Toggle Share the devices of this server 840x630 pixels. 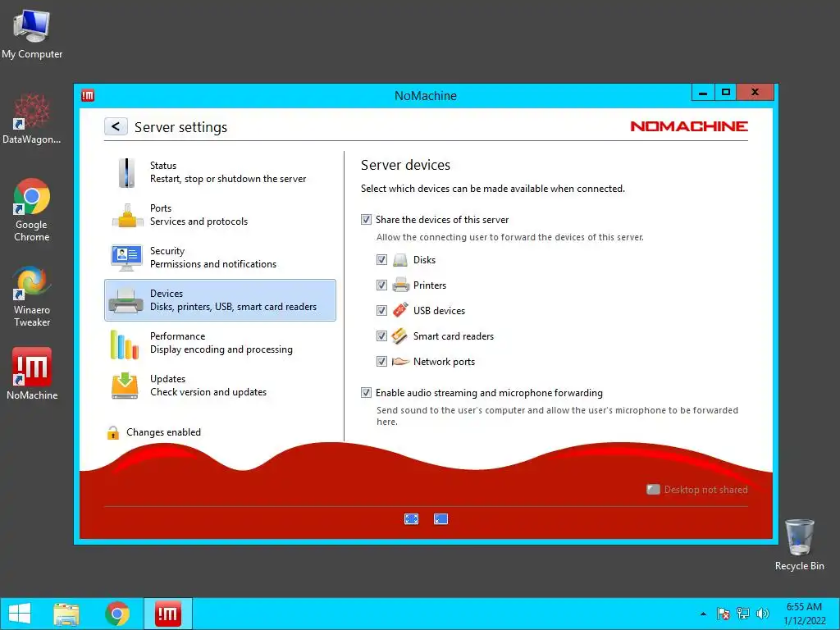[x=366, y=220]
